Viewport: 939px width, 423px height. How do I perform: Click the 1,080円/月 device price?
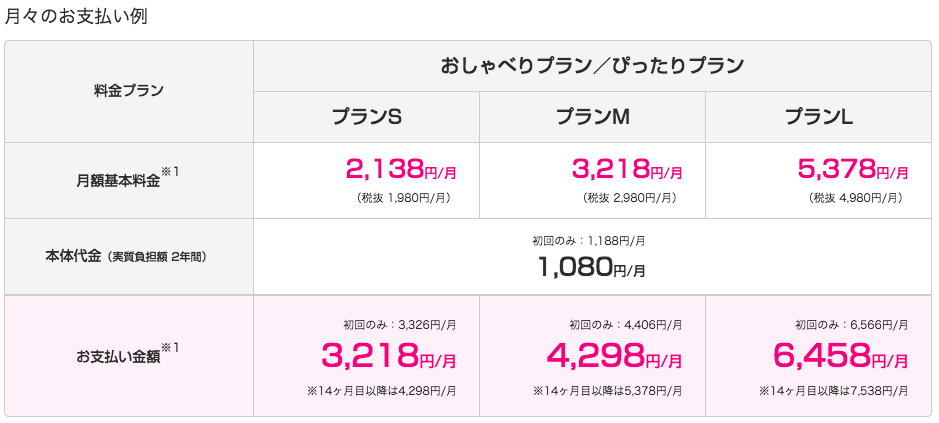click(592, 267)
